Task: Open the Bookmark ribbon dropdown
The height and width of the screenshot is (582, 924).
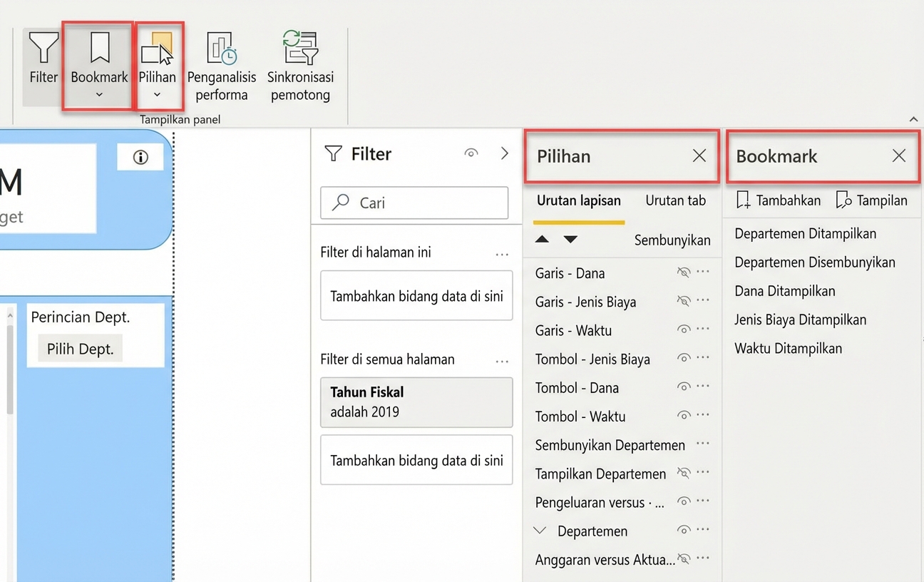Action: click(99, 95)
